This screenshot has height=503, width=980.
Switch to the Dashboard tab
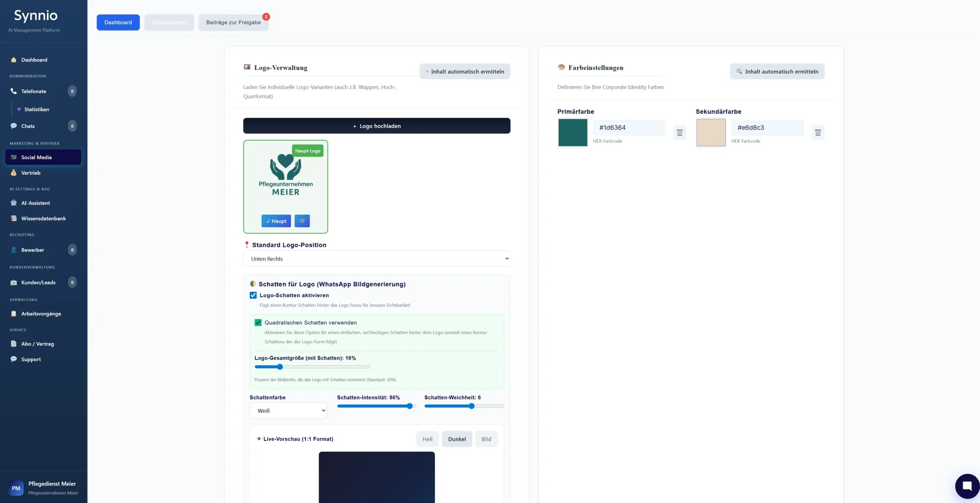pyautogui.click(x=118, y=23)
